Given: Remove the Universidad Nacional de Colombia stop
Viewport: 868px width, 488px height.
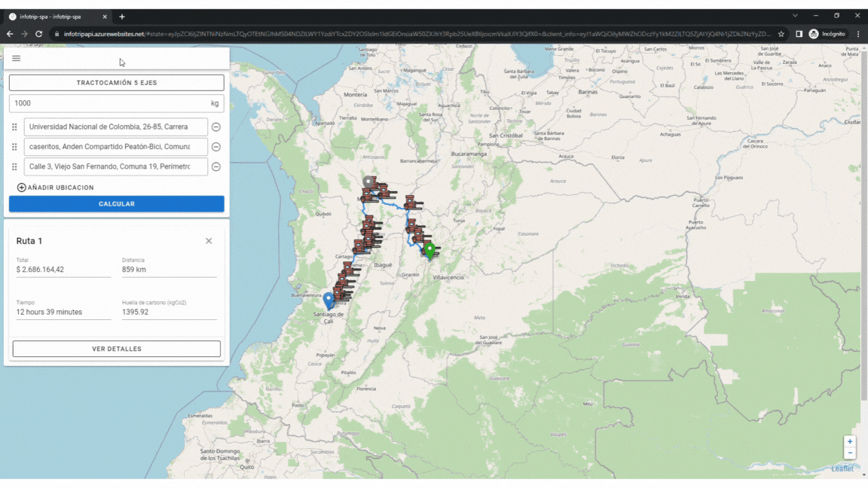Looking at the screenshot, I should [215, 127].
